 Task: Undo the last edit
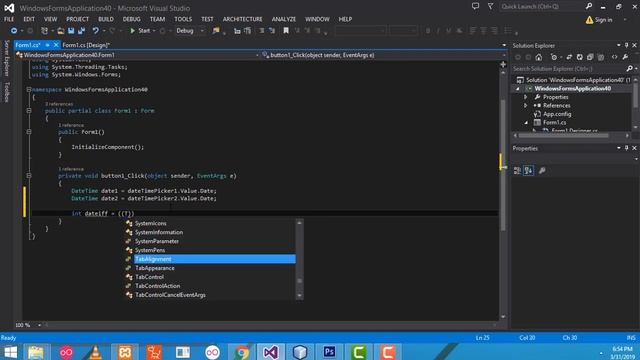pos(96,31)
